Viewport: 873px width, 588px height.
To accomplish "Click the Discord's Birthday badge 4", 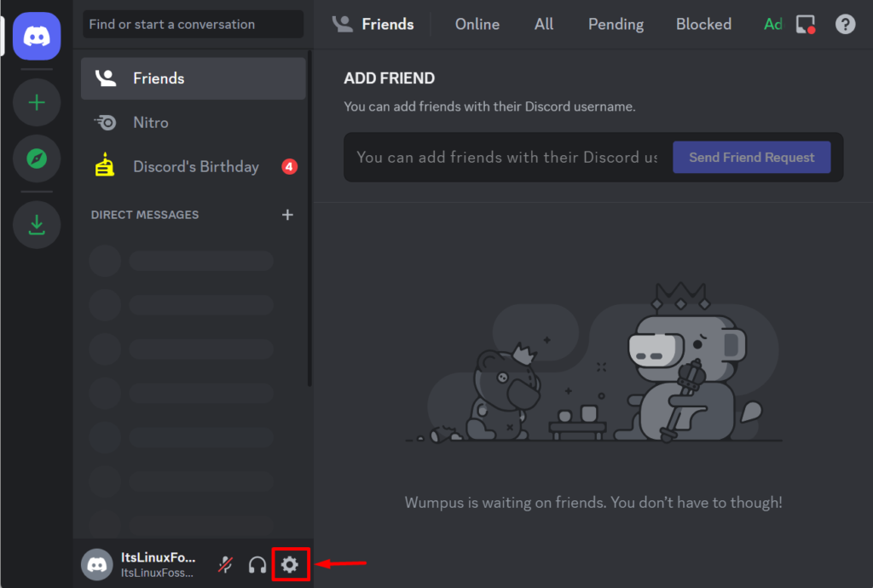I will point(290,167).
